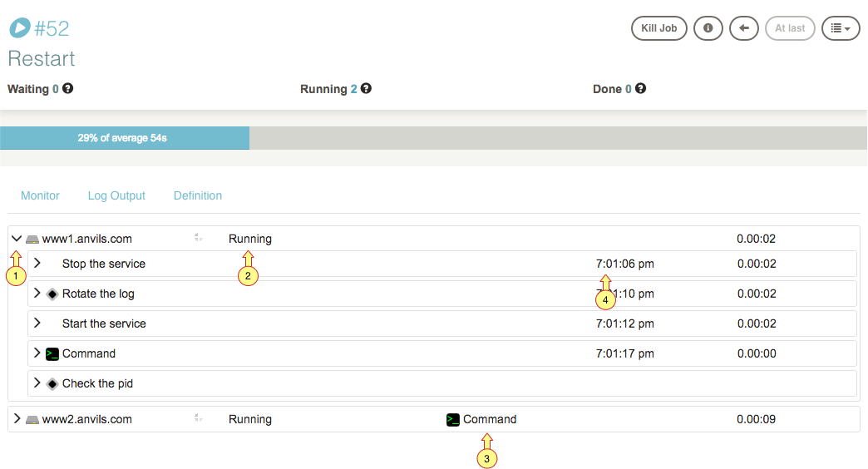Click the running job play icon
Viewport: 868px width, 469px height.
(19, 28)
